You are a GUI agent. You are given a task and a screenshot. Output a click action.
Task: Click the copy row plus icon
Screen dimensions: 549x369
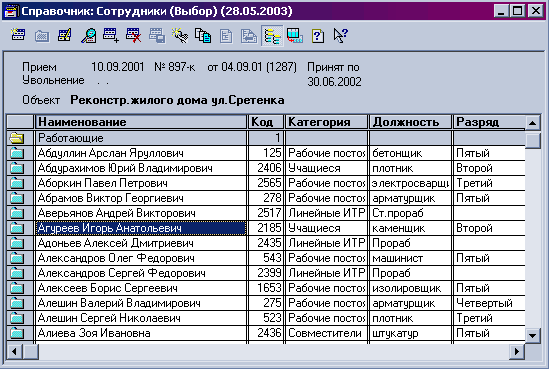coord(111,35)
